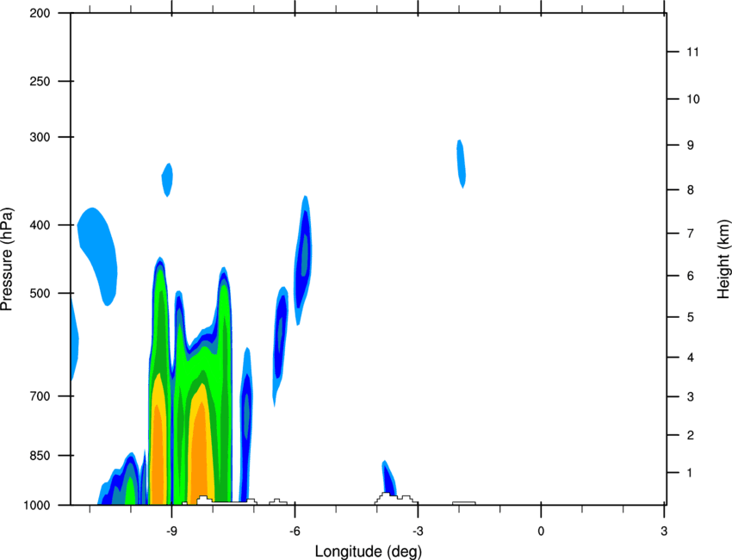Pick the 2 km height label
Viewport: 732px width, 560px height.
click(x=691, y=435)
